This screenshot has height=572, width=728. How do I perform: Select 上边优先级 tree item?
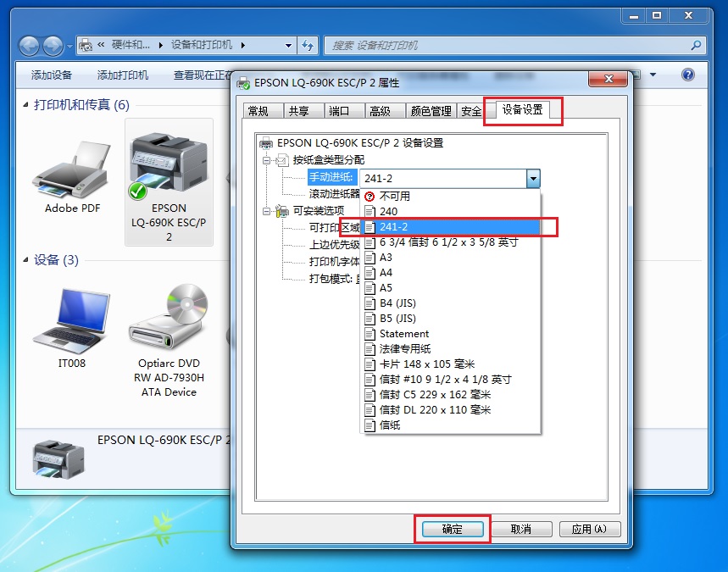(334, 245)
